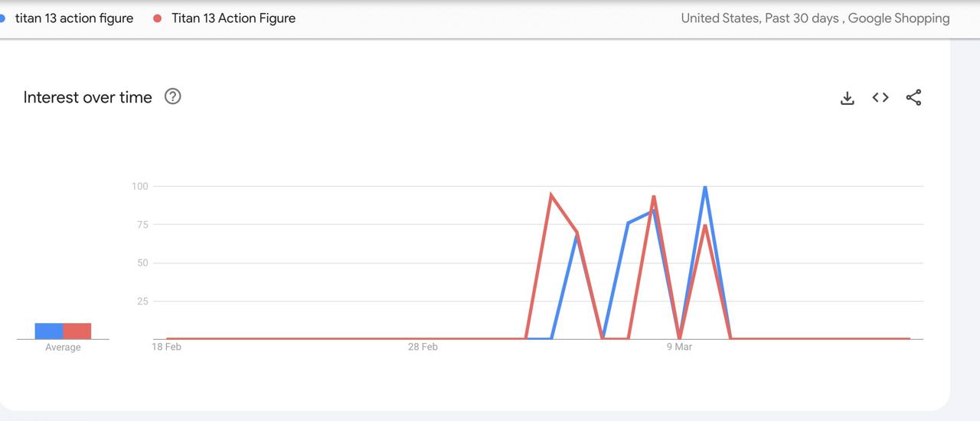Click the 100 y-axis label
This screenshot has width=980, height=421.
coord(139,186)
